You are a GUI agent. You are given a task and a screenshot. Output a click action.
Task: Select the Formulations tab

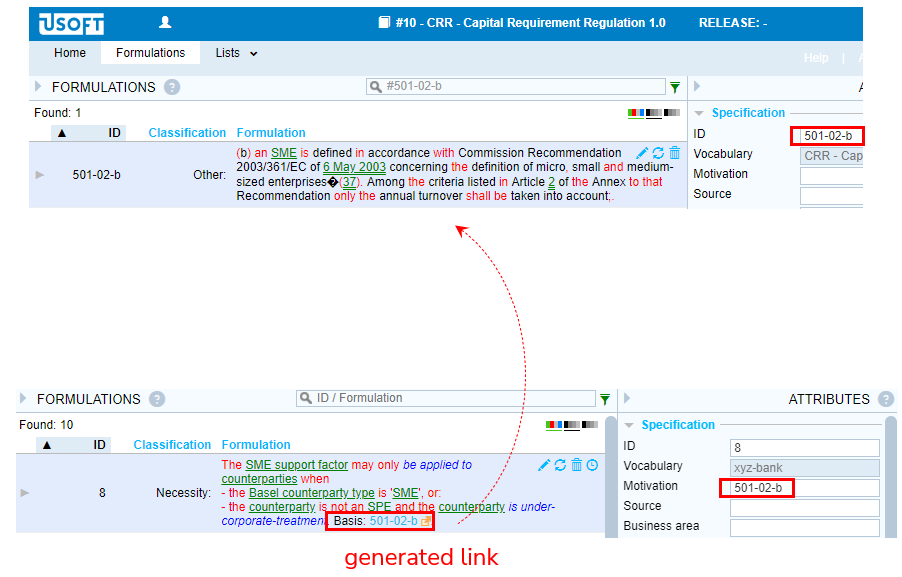point(150,53)
